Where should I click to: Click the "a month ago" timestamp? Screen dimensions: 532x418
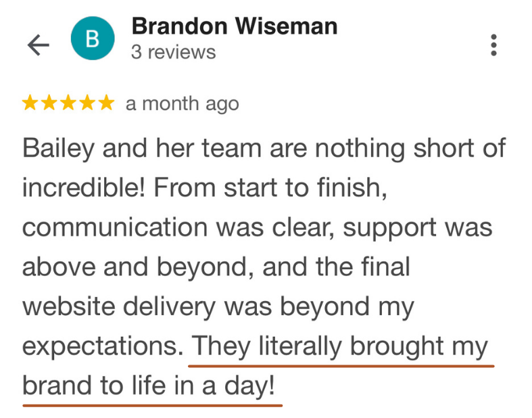pyautogui.click(x=182, y=104)
